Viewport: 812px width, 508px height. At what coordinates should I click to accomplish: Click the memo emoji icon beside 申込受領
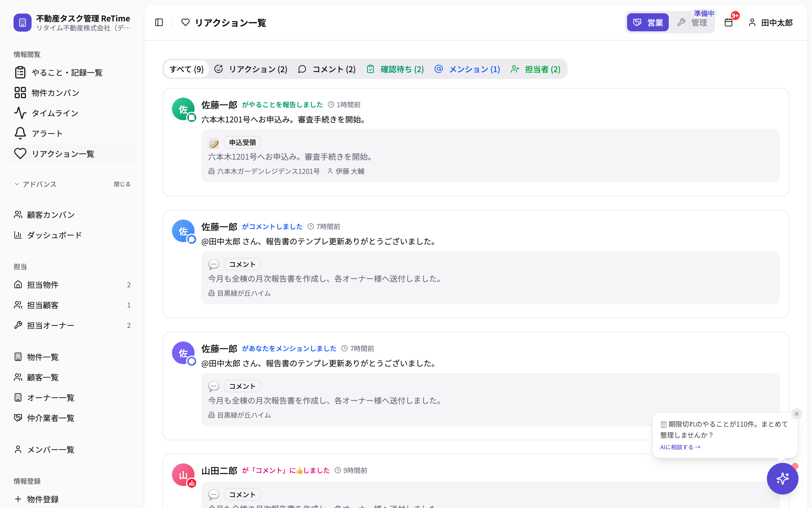[214, 143]
